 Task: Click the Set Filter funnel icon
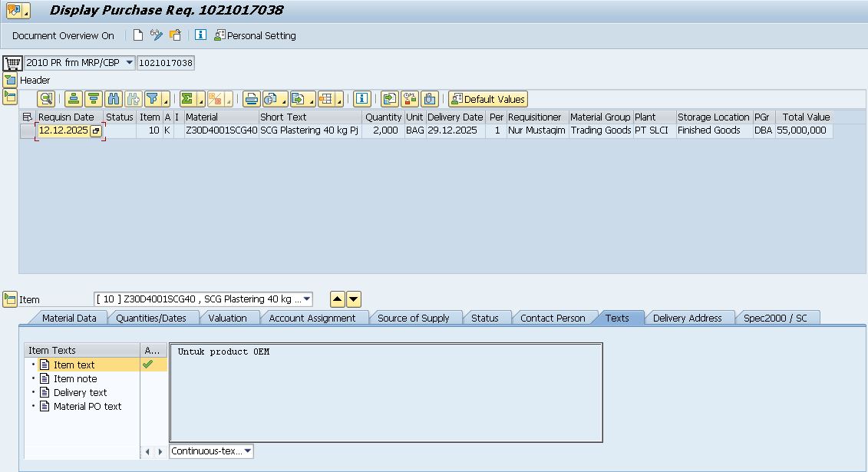coord(153,99)
